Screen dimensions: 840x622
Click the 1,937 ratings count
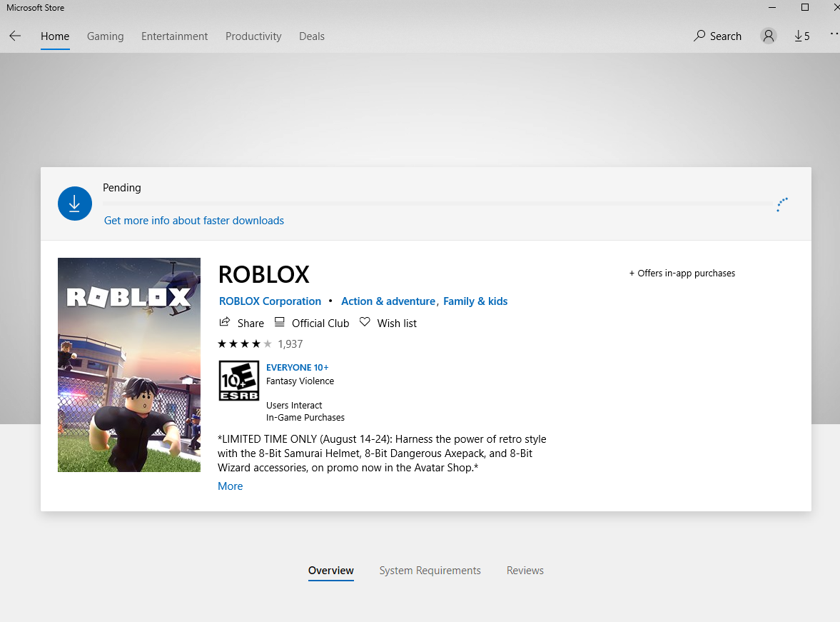coord(290,344)
